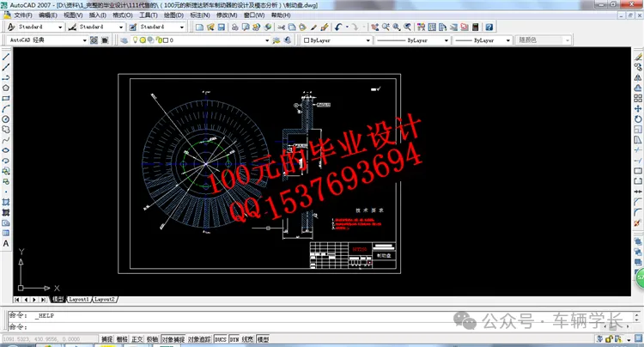Switch to the Layout1 tab

tap(79, 300)
